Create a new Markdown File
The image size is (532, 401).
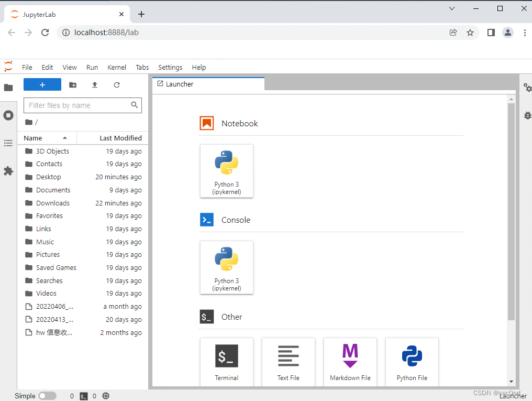coord(350,362)
